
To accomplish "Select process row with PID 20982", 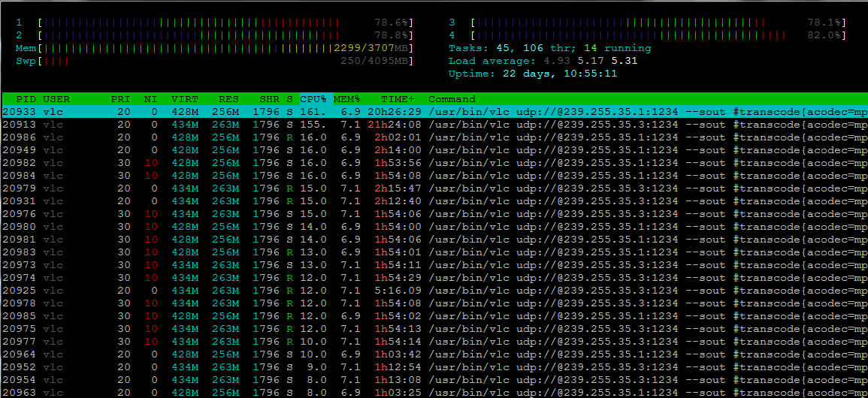I will coord(434,162).
